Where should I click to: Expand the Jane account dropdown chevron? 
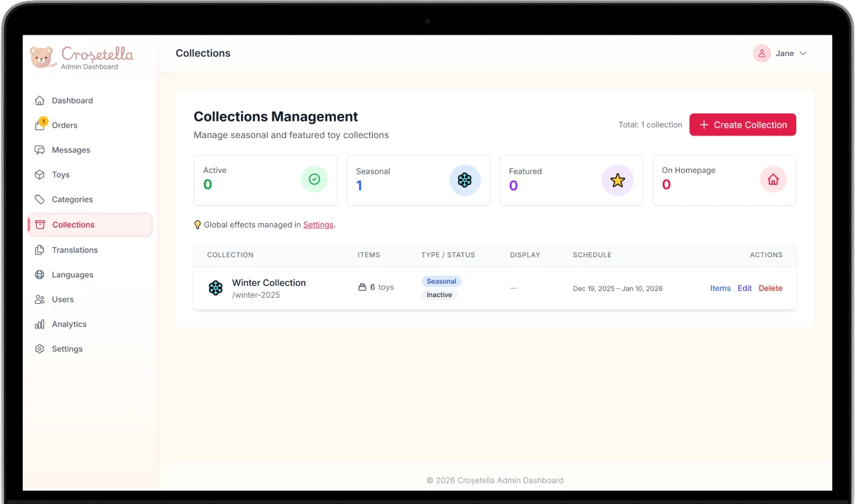pos(803,53)
